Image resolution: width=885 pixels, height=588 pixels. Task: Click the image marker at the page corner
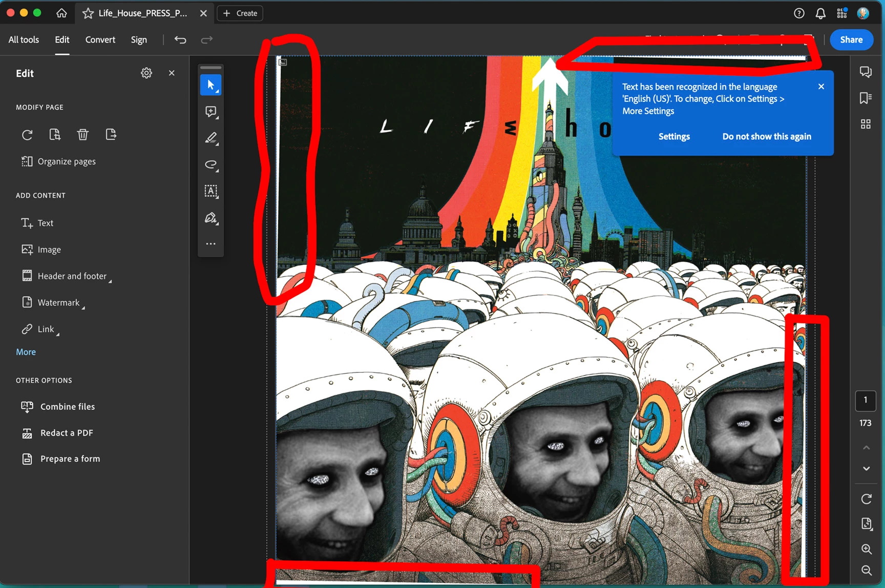pos(283,62)
